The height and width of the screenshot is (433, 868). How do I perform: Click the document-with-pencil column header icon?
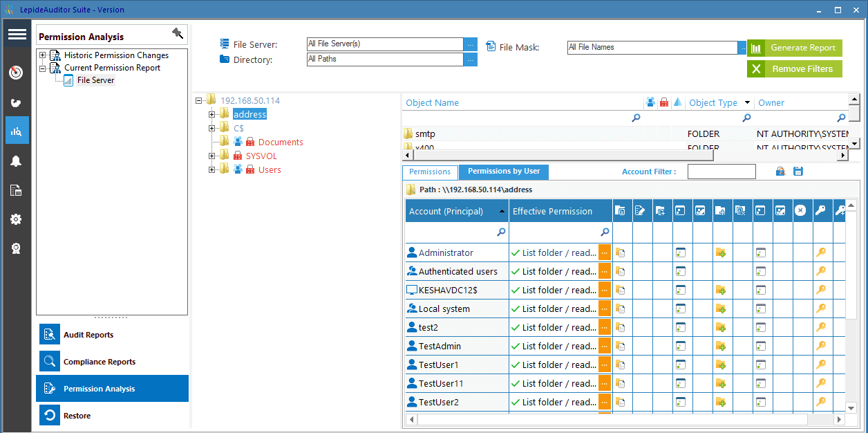(x=640, y=211)
